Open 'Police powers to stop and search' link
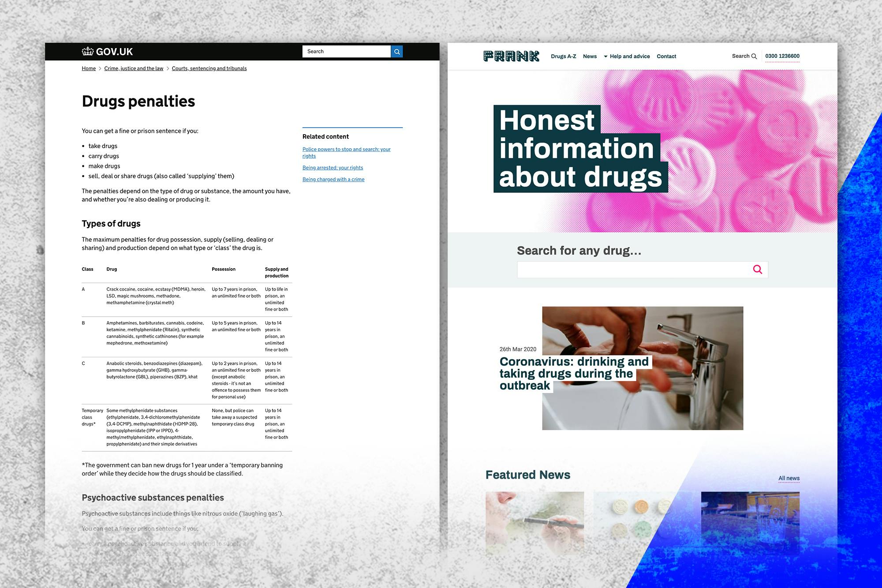Viewport: 882px width, 588px height. [x=346, y=153]
